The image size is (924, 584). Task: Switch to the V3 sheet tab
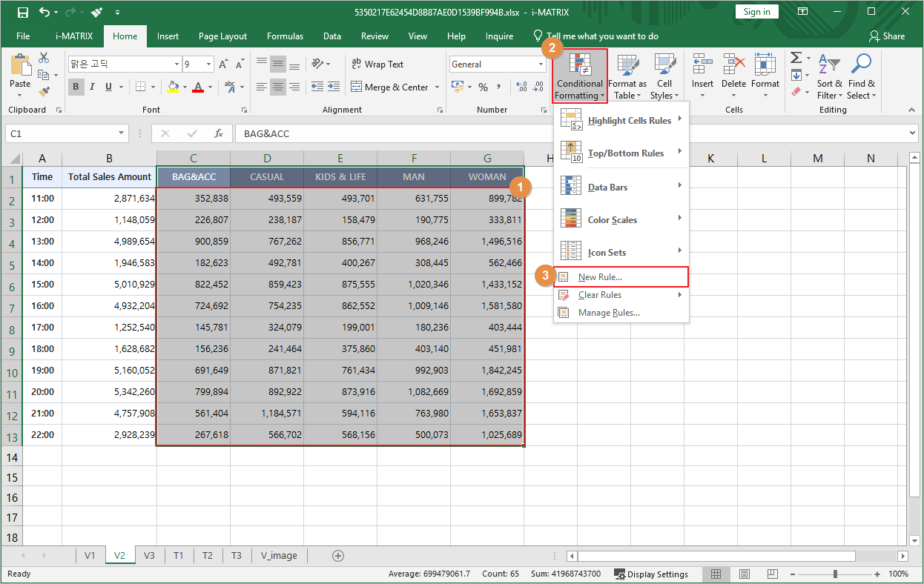point(149,556)
